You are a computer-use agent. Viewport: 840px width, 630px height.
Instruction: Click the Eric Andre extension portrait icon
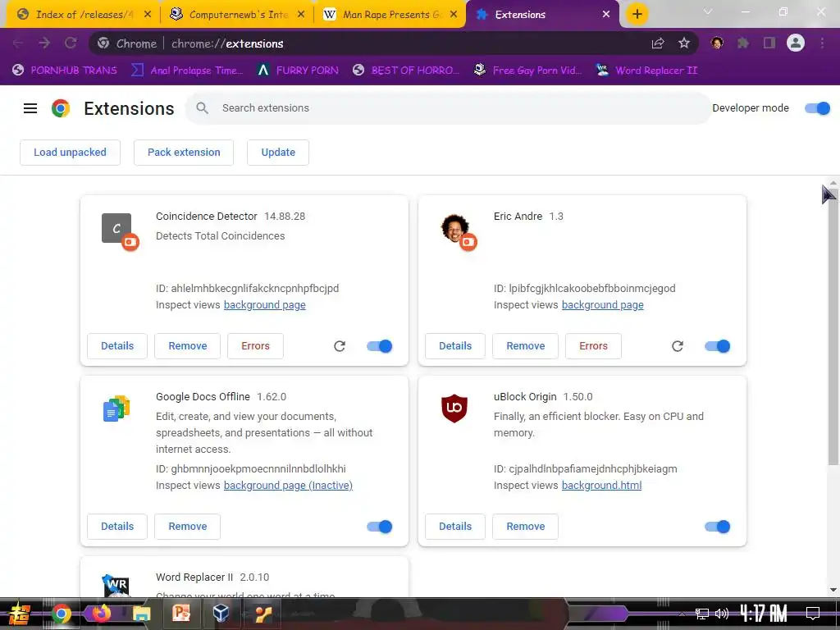[x=454, y=228]
